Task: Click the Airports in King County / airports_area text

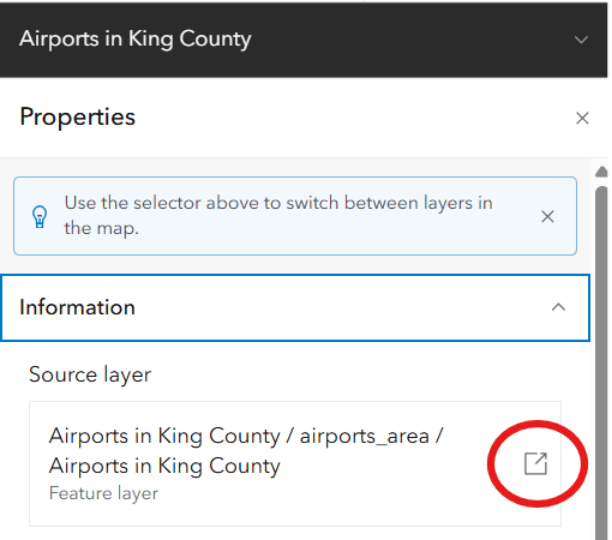Action: (x=246, y=435)
